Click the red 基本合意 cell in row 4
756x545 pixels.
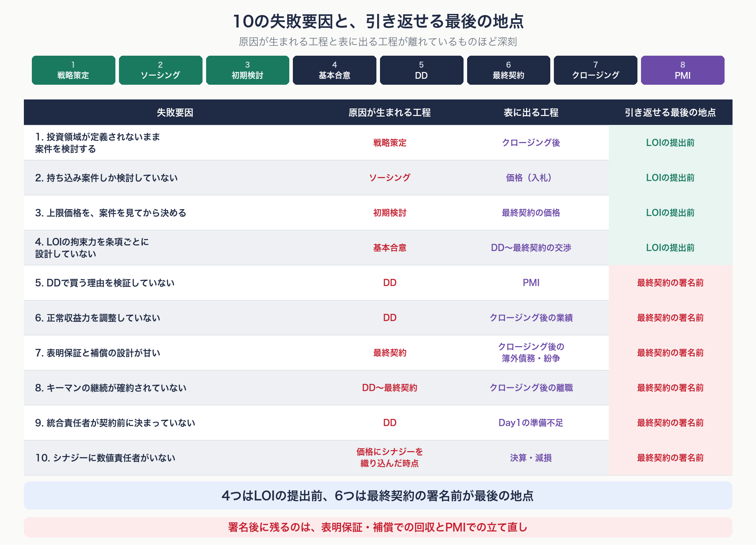pyautogui.click(x=390, y=248)
